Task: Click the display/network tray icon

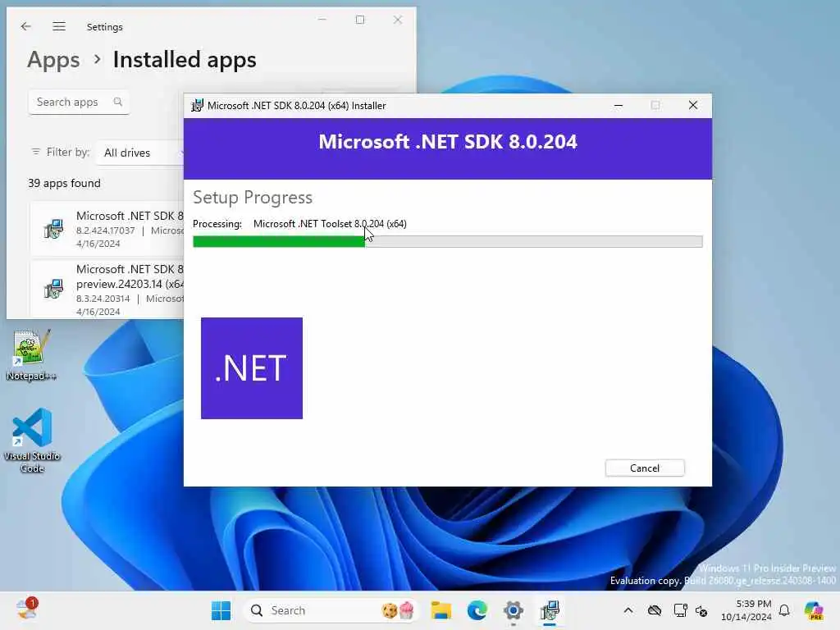Action: point(680,610)
